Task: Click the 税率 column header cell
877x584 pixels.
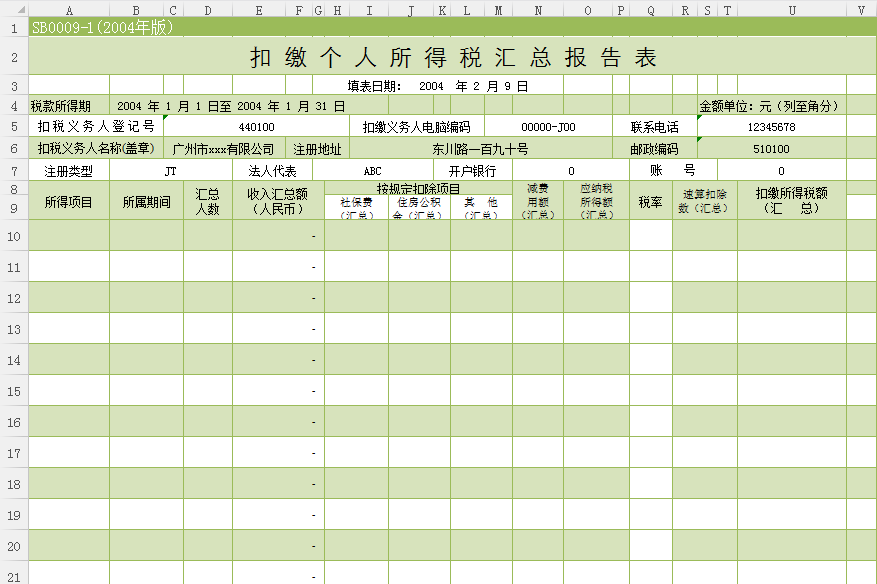Action: click(x=650, y=201)
